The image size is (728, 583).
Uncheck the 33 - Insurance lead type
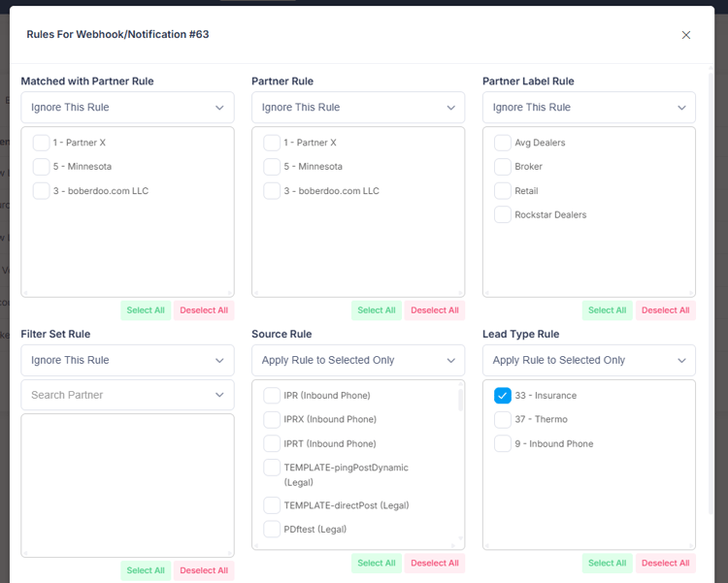[503, 396]
